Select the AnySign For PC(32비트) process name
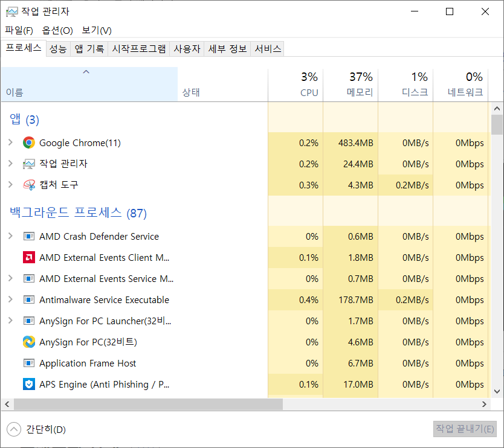504x448 pixels. click(x=88, y=342)
